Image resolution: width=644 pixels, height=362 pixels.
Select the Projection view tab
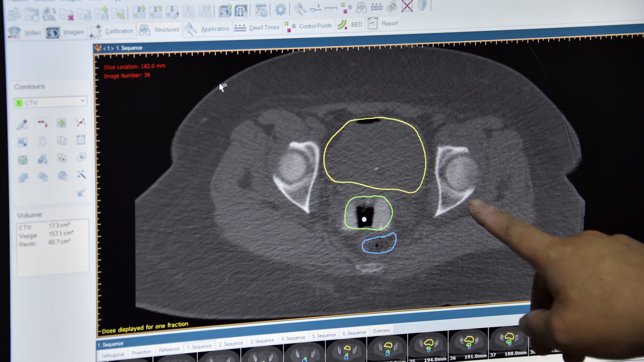141,353
